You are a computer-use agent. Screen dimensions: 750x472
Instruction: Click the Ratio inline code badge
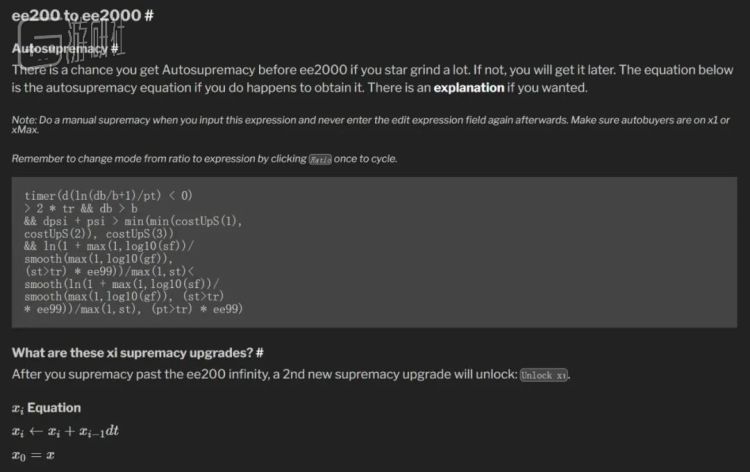coord(320,159)
